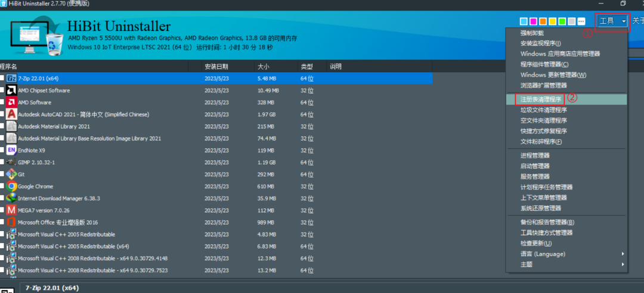Screen dimensions: 644x293
Task: Tick the AutoCAD 2021 checkbox
Action: pos(2,114)
